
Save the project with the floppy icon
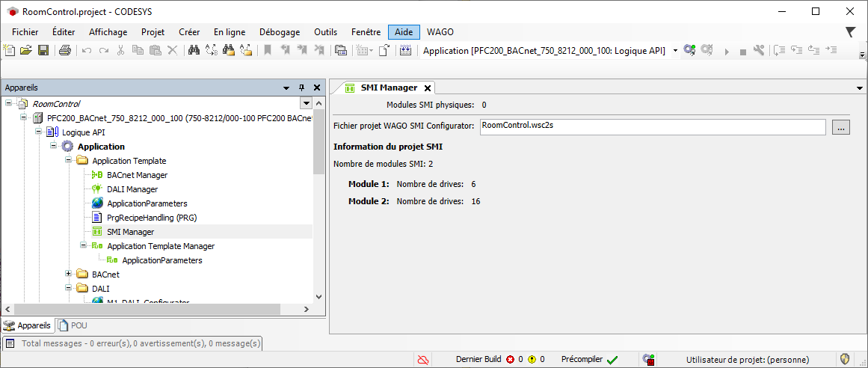(43, 50)
